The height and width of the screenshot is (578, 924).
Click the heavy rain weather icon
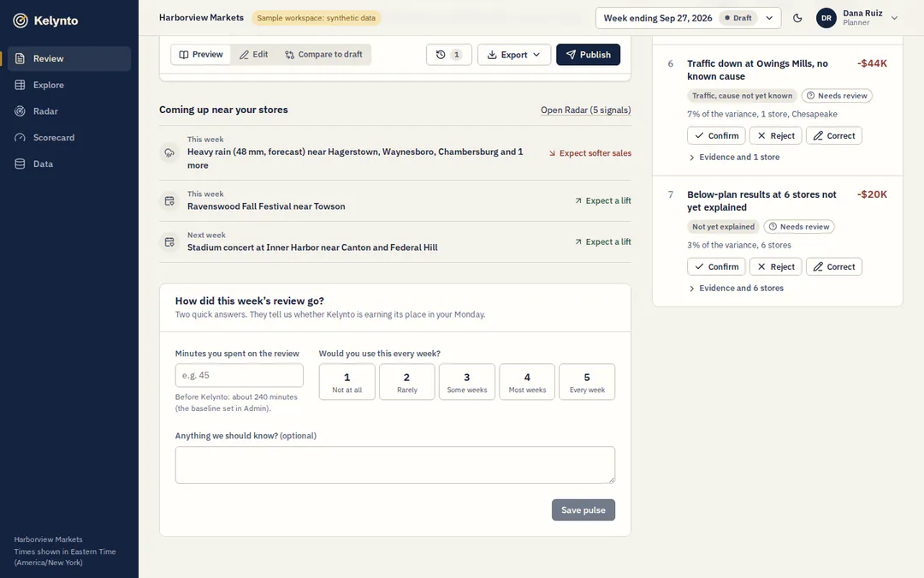169,152
